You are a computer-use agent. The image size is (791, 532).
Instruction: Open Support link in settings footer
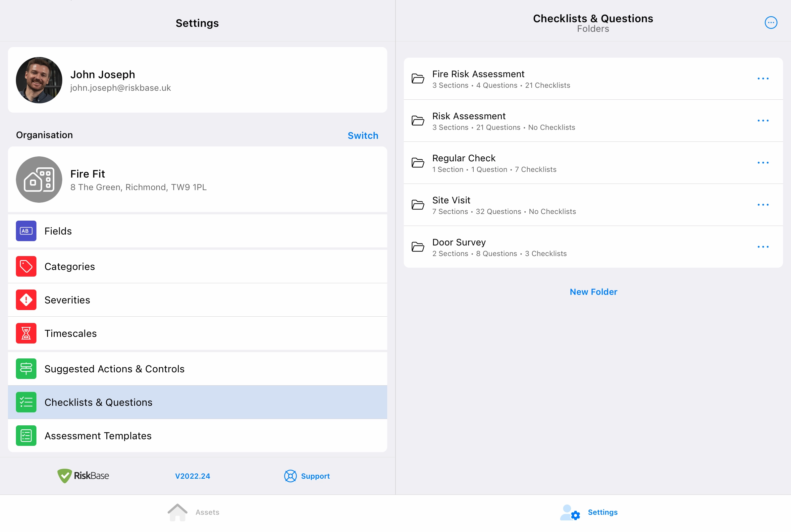(306, 476)
